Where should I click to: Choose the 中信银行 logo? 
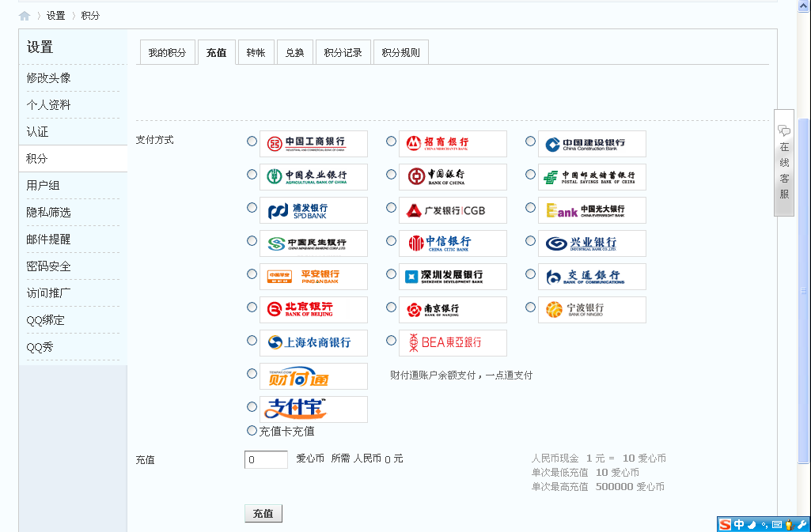453,243
